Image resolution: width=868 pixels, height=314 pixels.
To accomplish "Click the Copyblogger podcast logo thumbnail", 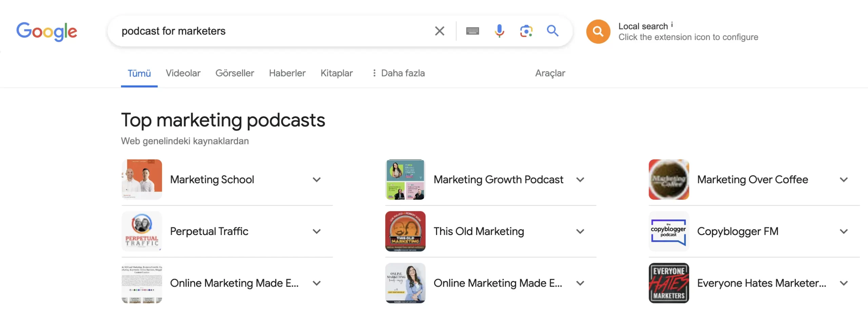I will (669, 231).
